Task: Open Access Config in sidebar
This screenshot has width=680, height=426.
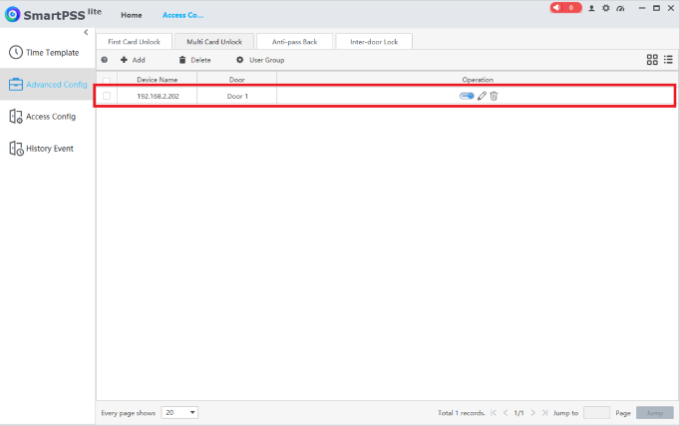Action: (48, 116)
